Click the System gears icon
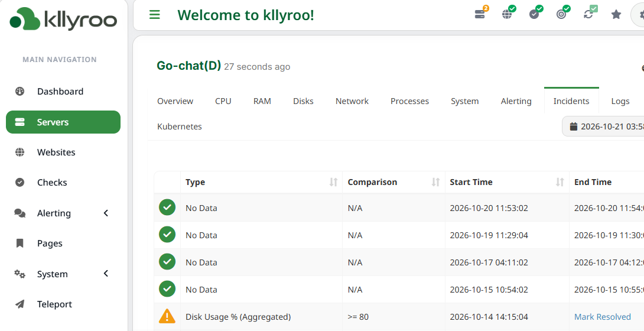 tap(19, 274)
